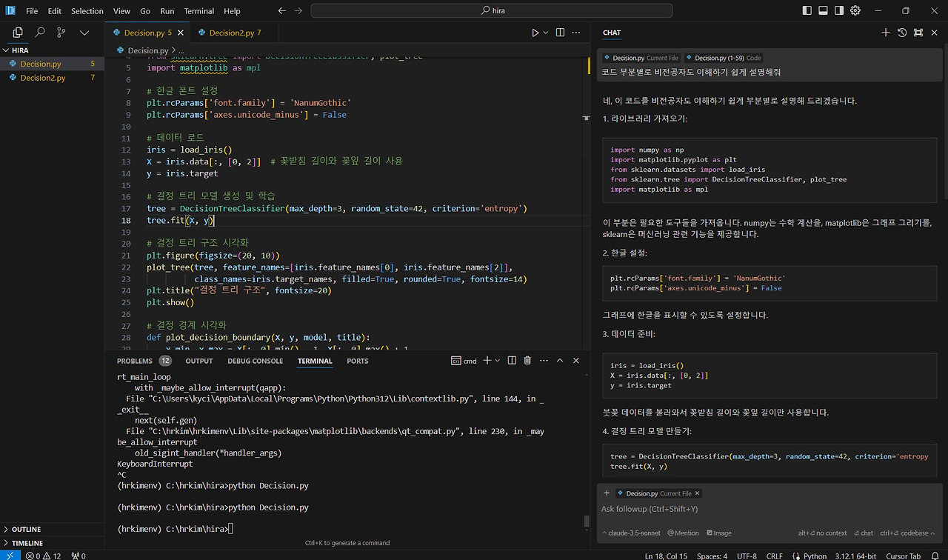Viewport: 948px width, 560px height.
Task: Toggle the right AI pane layout
Action: click(839, 11)
